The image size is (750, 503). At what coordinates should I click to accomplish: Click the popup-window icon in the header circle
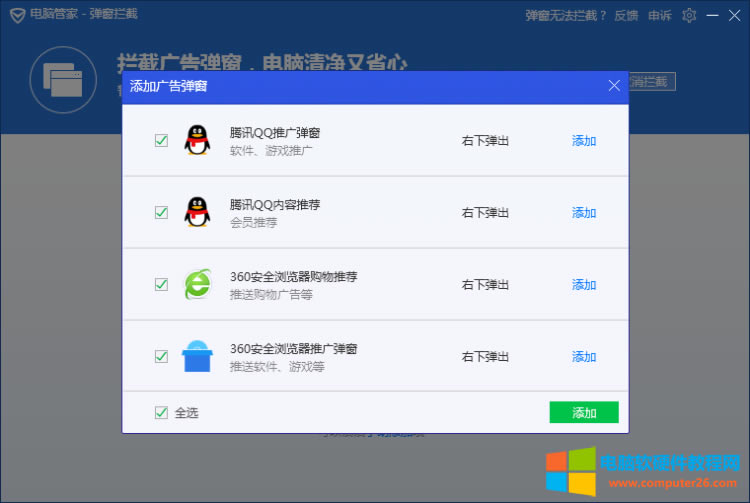[x=66, y=77]
